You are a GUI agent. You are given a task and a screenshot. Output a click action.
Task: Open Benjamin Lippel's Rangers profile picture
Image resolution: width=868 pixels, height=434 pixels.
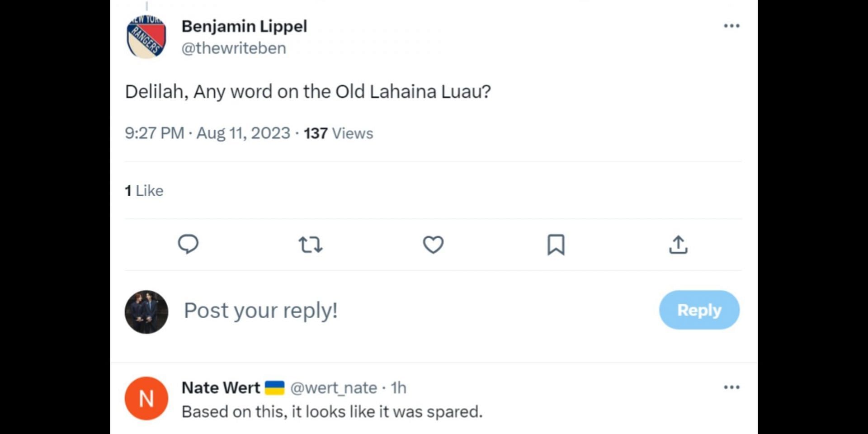coord(146,37)
